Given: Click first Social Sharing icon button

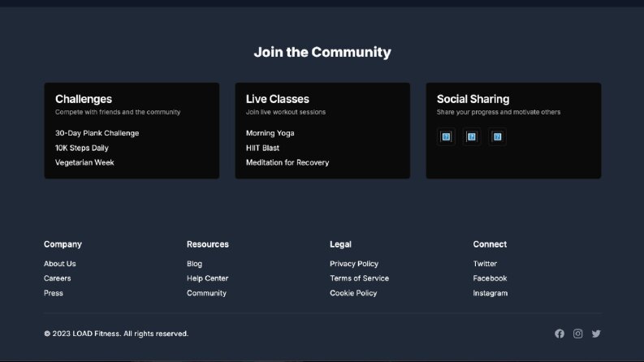Looking at the screenshot, I should pyautogui.click(x=446, y=136).
